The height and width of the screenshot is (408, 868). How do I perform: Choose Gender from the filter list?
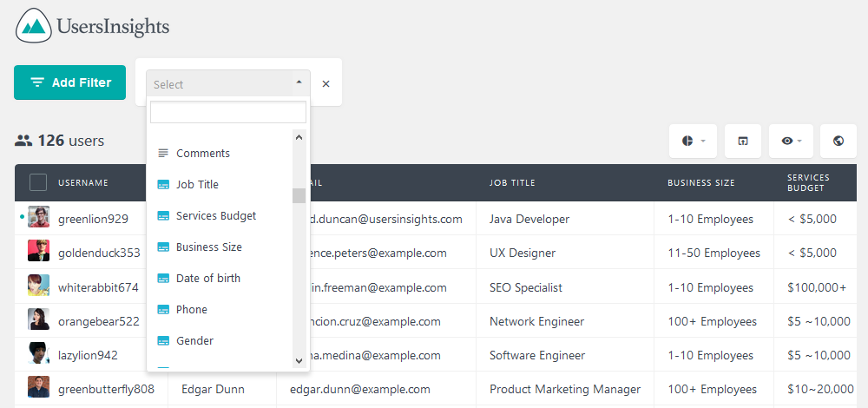220,340
